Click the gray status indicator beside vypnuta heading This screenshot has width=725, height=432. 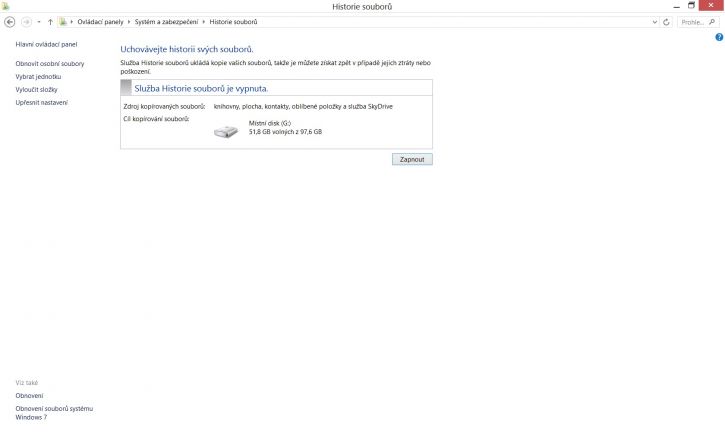tap(126, 87)
